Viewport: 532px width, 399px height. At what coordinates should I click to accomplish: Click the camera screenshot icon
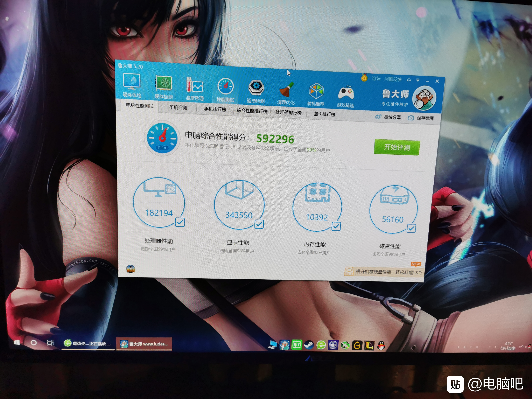411,118
